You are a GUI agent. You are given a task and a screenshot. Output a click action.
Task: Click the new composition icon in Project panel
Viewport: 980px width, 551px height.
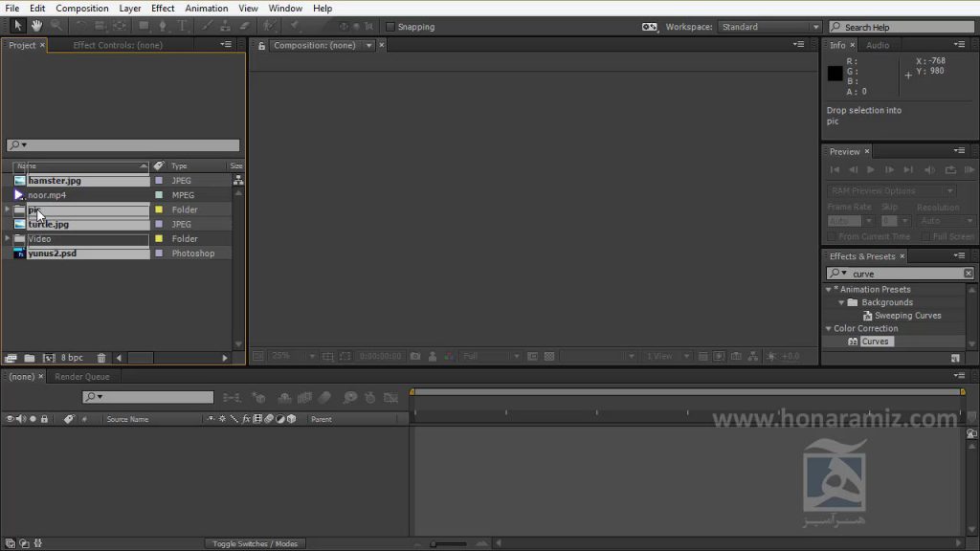coord(49,358)
